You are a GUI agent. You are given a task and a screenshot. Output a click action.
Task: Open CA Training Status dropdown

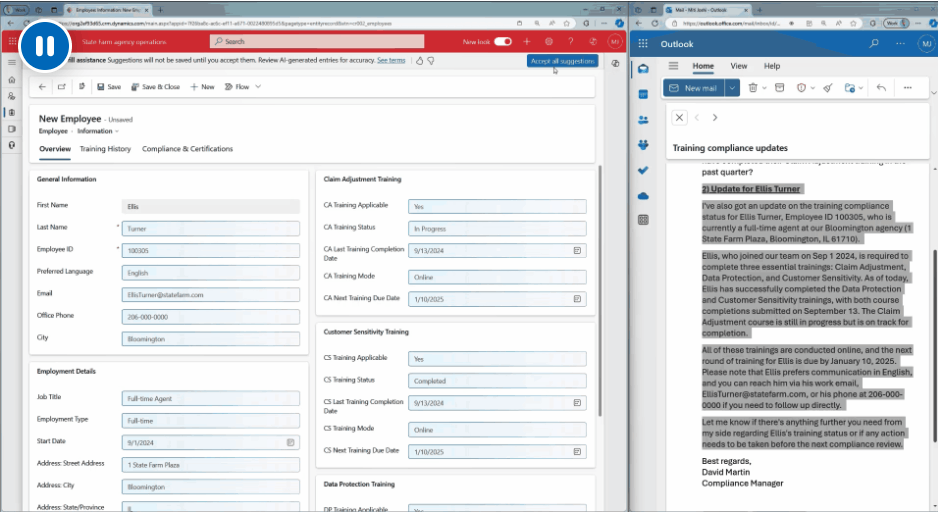497,228
